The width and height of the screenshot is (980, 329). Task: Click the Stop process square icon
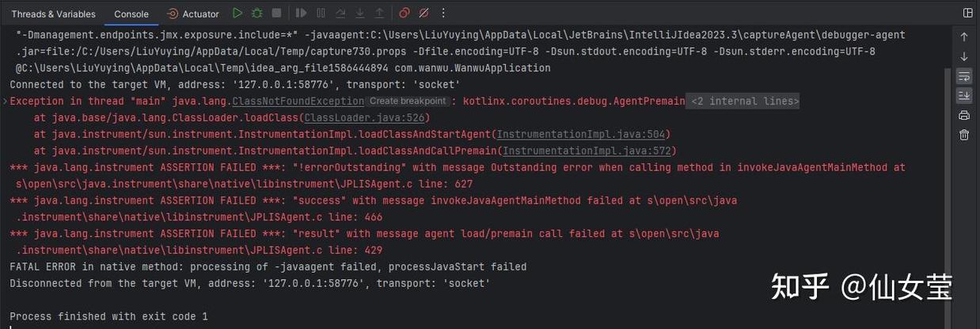point(276,13)
